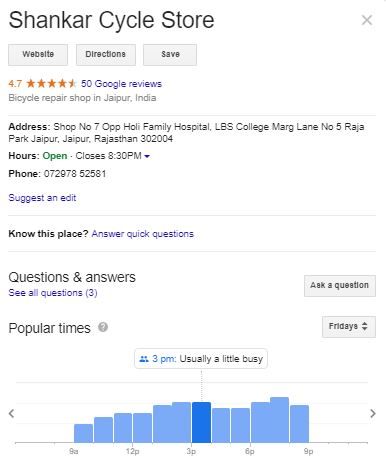The height and width of the screenshot is (457, 386).
Task: Open the 50 Google reviews link
Action: click(x=121, y=84)
